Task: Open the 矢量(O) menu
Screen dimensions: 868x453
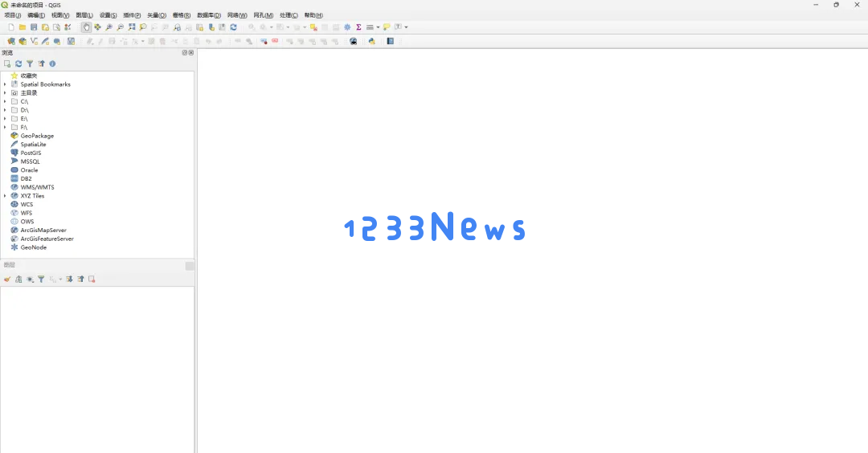Action: click(156, 15)
